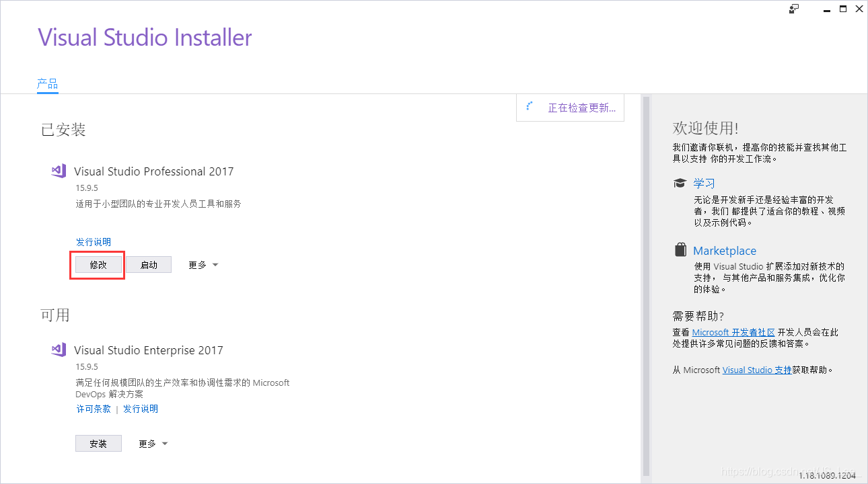Image resolution: width=868 pixels, height=484 pixels.
Task: Click the Visual Studio Enterprise 2017 logo icon
Action: tap(59, 350)
